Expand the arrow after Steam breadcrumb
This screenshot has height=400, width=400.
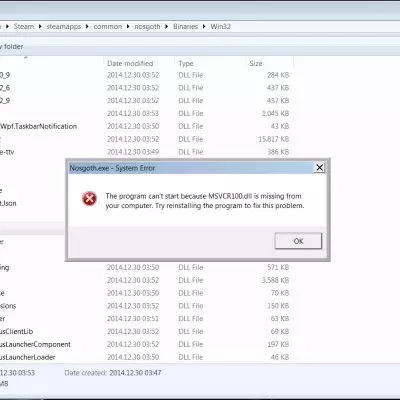click(40, 27)
